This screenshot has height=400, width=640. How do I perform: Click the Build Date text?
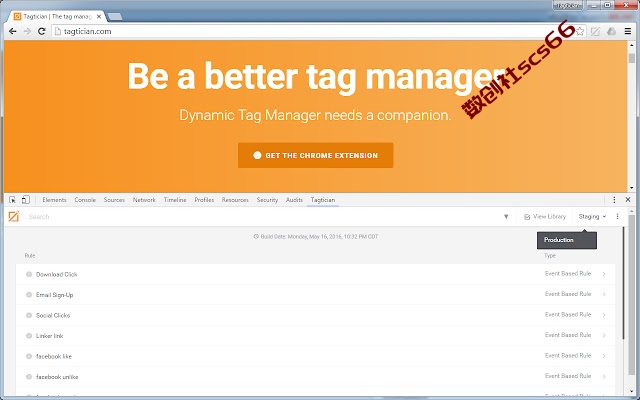click(316, 236)
